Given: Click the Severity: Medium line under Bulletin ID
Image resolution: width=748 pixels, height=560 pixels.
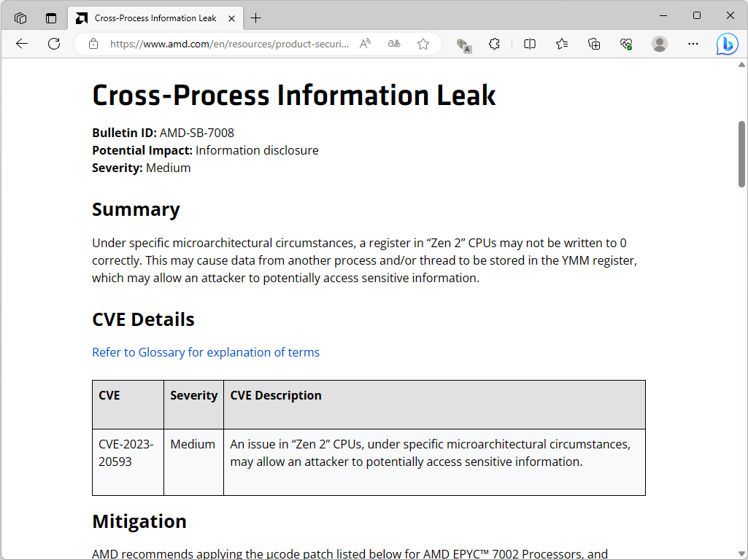Looking at the screenshot, I should tap(141, 168).
